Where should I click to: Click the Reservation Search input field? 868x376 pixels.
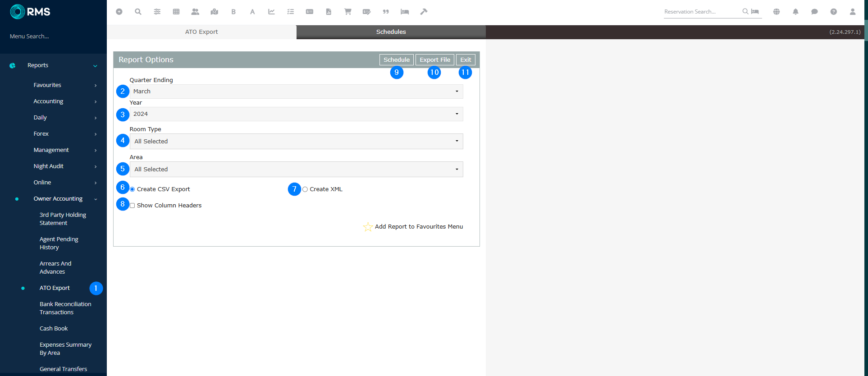tap(701, 12)
